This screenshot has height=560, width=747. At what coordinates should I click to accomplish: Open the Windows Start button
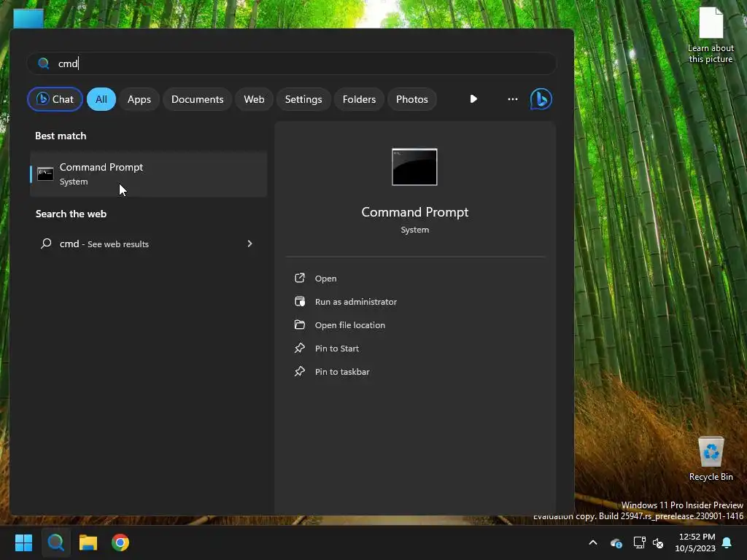click(23, 542)
